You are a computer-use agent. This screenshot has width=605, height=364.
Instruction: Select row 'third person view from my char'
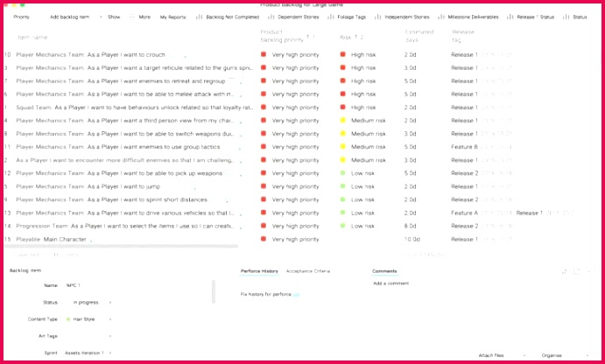125,120
